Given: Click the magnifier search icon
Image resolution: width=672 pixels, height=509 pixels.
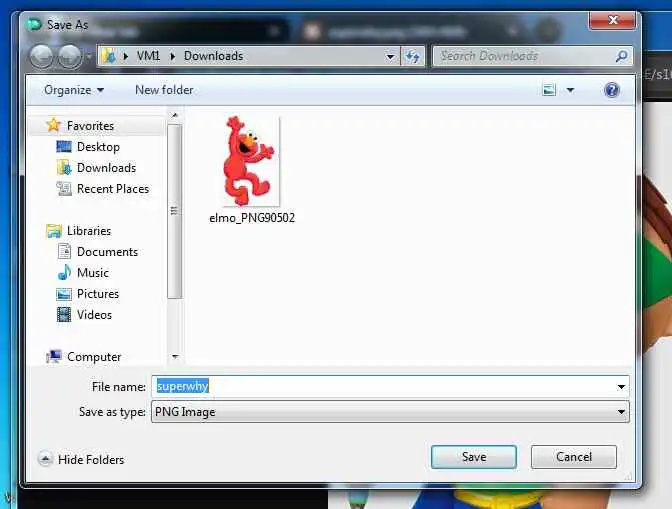Looking at the screenshot, I should tap(621, 56).
